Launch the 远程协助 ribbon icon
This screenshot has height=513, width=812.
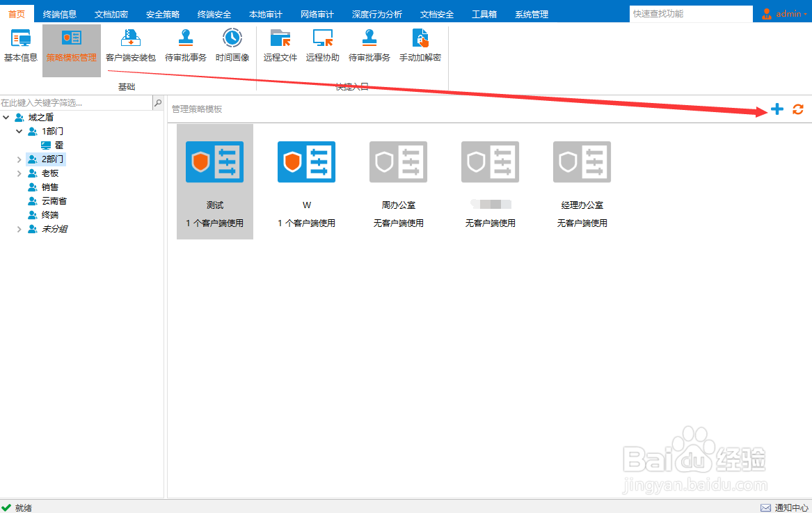[x=322, y=46]
